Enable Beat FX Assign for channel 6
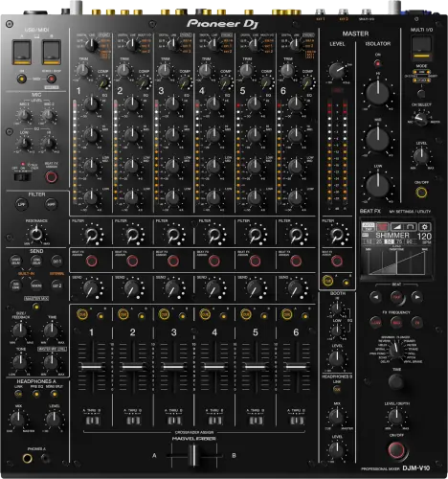This screenshot has width=448, height=479. (296, 261)
